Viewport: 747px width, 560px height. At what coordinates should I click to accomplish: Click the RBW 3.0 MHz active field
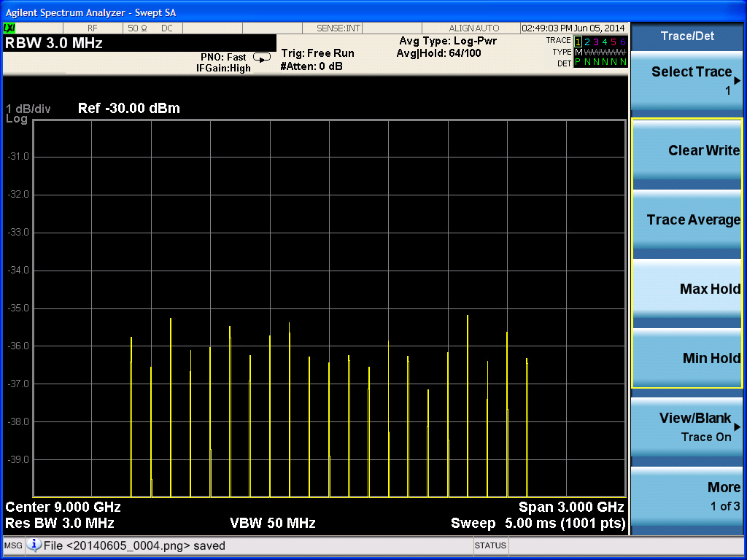click(54, 43)
